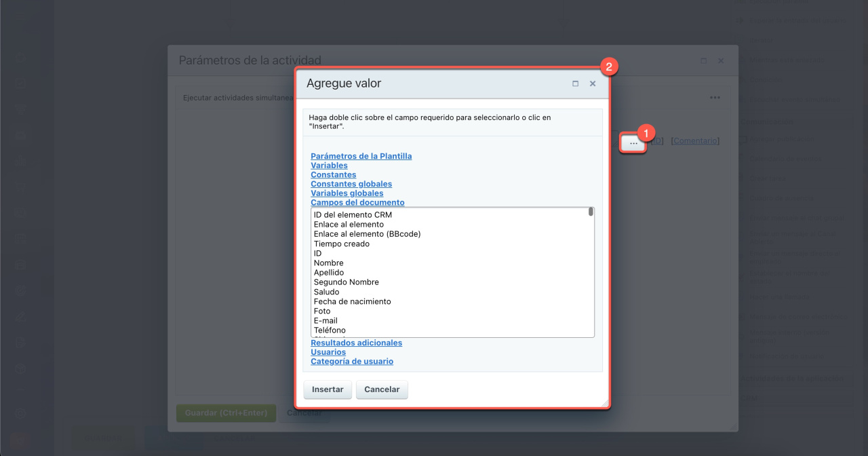Viewport: 868px width, 456px height.
Task: Click the field list scrollbar thumb
Action: point(591,212)
